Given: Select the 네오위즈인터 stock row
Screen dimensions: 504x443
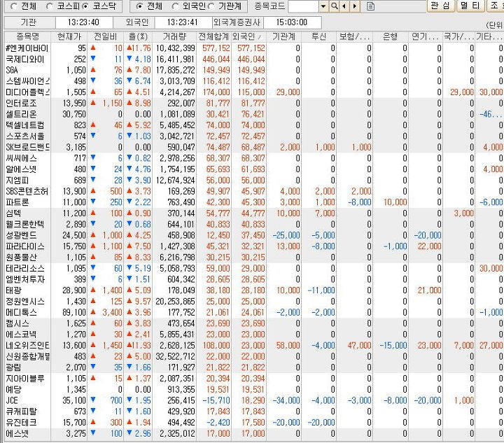Looking at the screenshot, I should point(254,345).
